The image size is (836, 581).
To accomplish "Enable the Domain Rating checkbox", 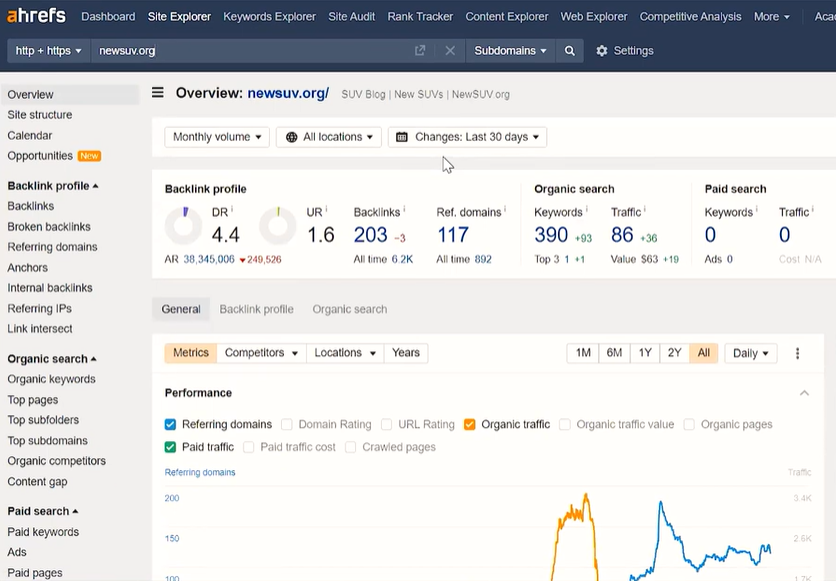I will click(x=287, y=424).
